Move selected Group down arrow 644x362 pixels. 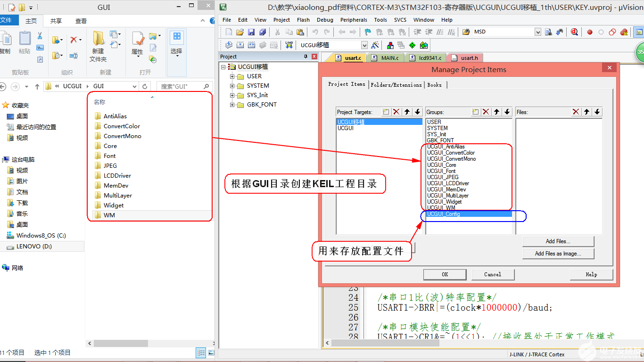507,112
